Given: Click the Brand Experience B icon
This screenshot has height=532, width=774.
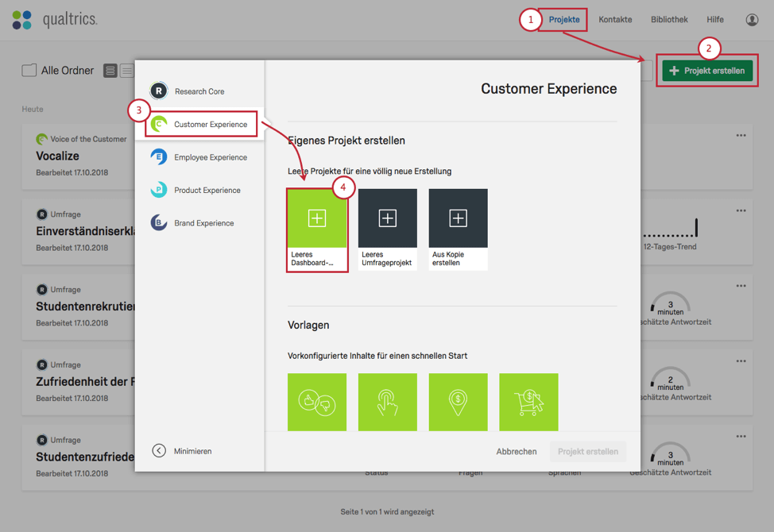Looking at the screenshot, I should (x=158, y=223).
